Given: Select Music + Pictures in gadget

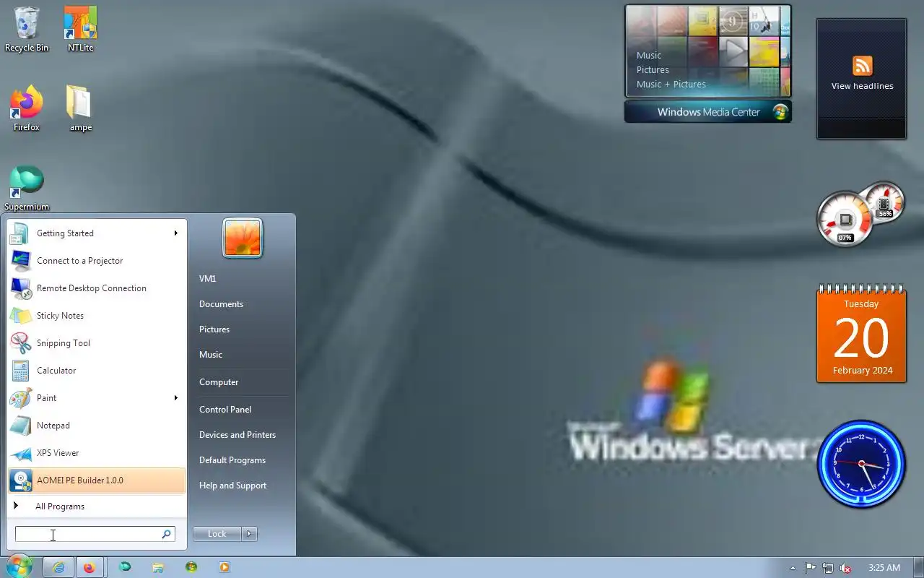Looking at the screenshot, I should (x=671, y=85).
